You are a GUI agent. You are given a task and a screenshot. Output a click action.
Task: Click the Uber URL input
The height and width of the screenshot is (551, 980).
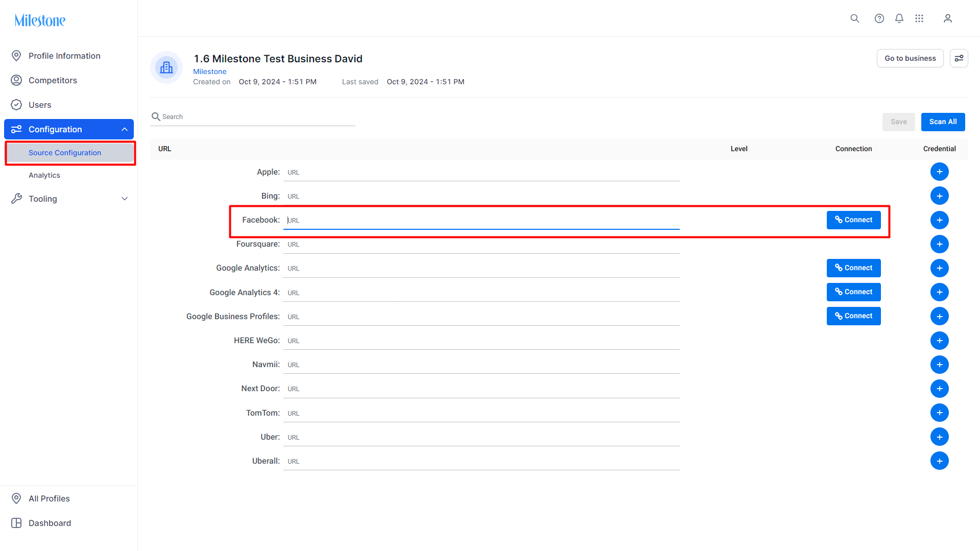(x=482, y=437)
